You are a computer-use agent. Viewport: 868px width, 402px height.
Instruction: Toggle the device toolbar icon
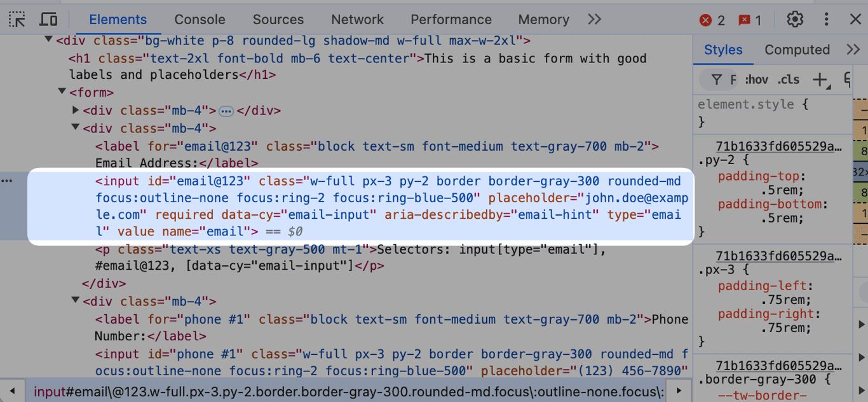pyautogui.click(x=48, y=20)
